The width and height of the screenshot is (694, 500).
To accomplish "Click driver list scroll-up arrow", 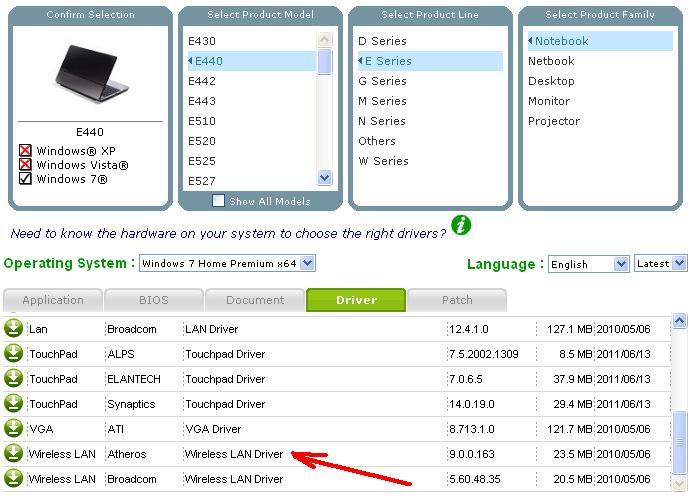I will coord(679,320).
